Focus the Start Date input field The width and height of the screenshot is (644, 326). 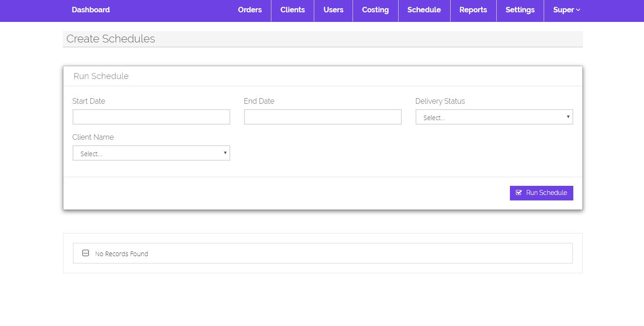[x=151, y=117]
